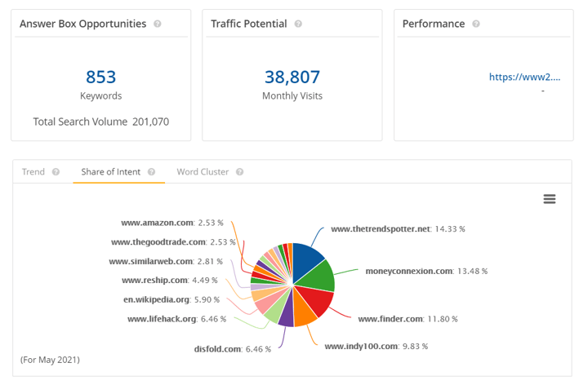Click the www.finder.com: 11.80 % label
The image size is (588, 385).
[408, 319]
